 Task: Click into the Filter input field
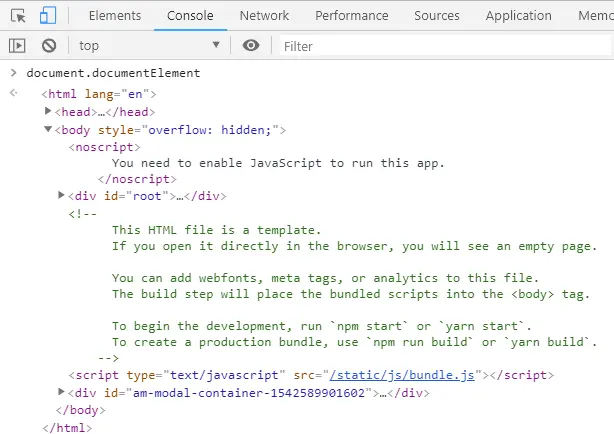click(445, 46)
